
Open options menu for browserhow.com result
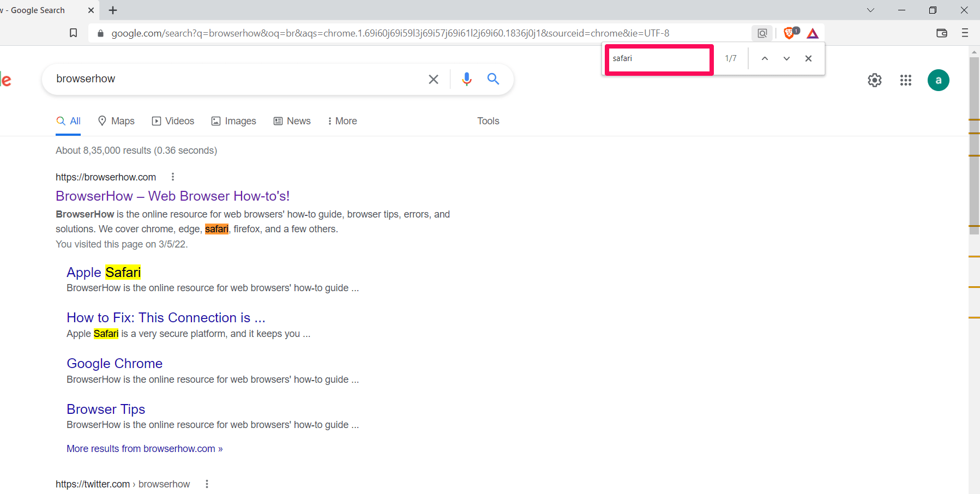click(x=173, y=177)
